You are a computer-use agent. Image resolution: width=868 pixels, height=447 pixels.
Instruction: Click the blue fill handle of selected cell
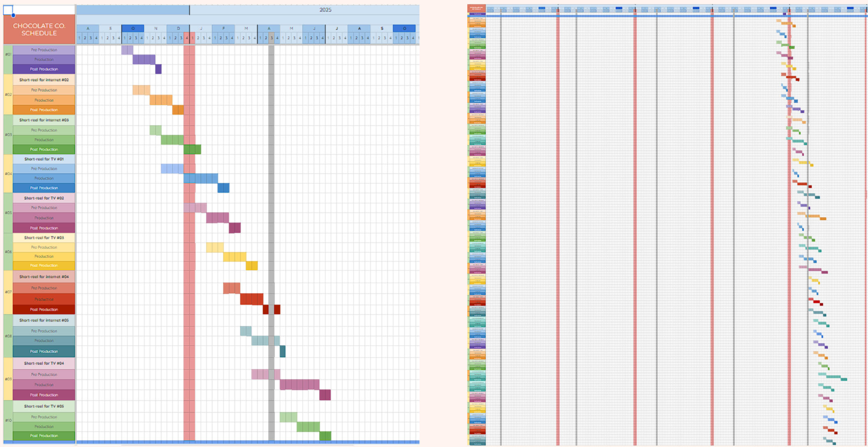[x=13, y=15]
